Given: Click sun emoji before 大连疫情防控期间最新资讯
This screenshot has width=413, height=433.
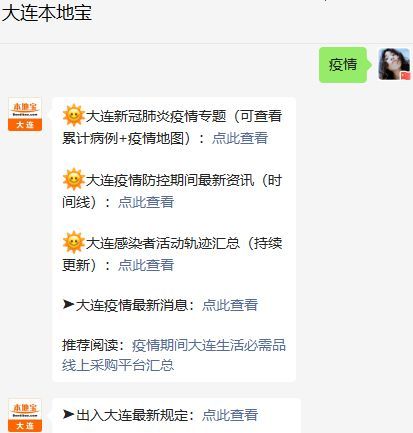Looking at the screenshot, I should pyautogui.click(x=74, y=179).
